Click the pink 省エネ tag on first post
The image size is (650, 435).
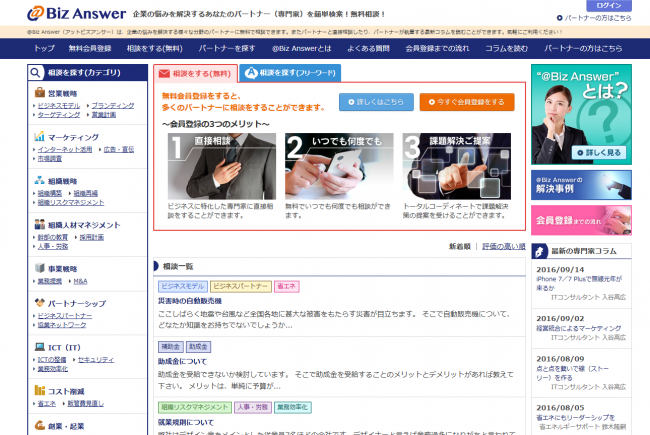pos(286,286)
